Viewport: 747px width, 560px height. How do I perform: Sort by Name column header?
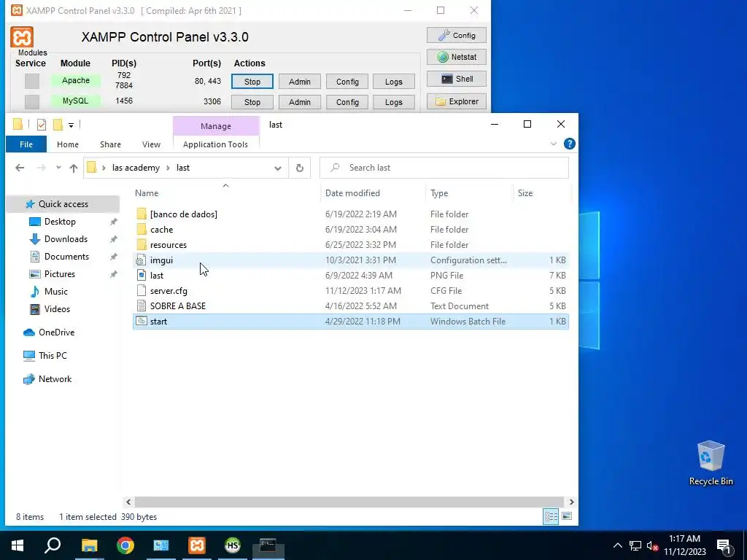[147, 192]
